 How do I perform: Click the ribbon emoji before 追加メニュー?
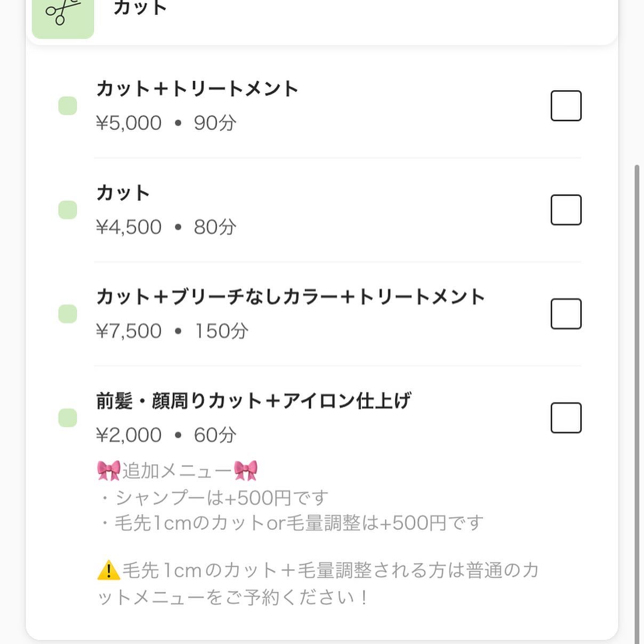109,470
